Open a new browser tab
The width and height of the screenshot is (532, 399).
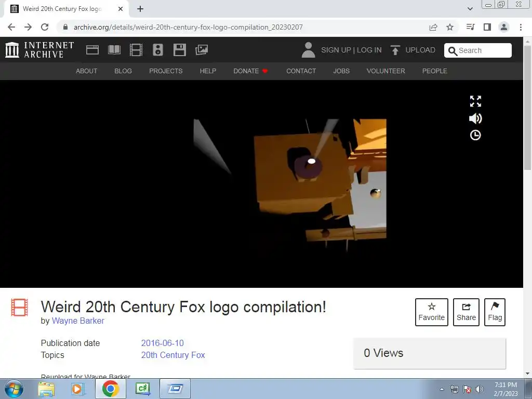pos(140,9)
